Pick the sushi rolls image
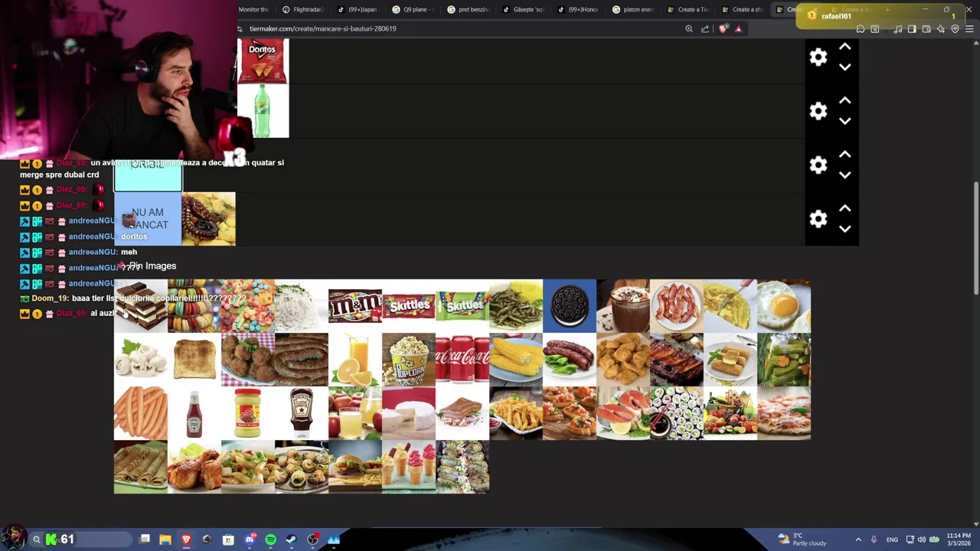Viewport: 980px width, 551px height. tap(677, 413)
